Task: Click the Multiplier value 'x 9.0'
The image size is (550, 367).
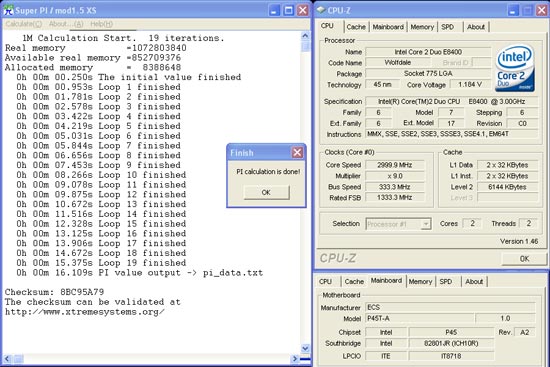Action: tap(395, 176)
